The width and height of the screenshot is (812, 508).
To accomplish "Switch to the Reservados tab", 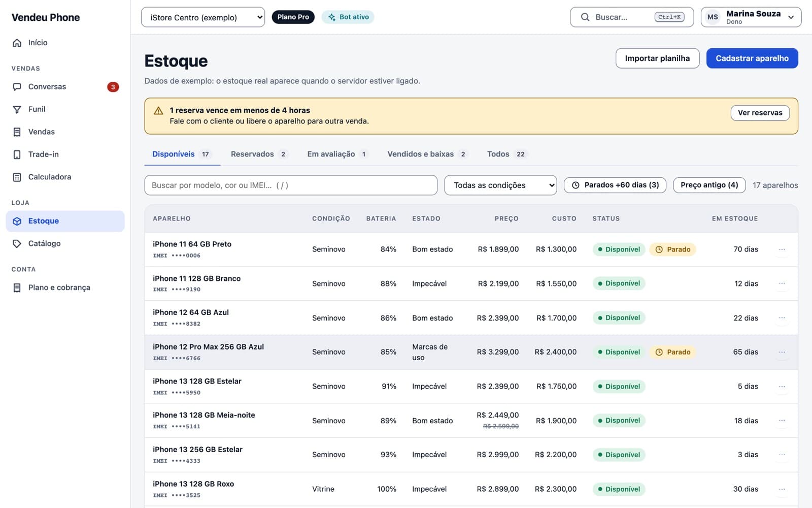I will click(259, 154).
